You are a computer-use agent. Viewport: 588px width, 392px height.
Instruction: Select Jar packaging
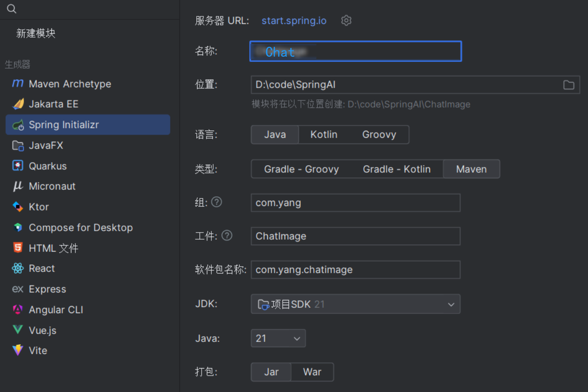point(271,372)
